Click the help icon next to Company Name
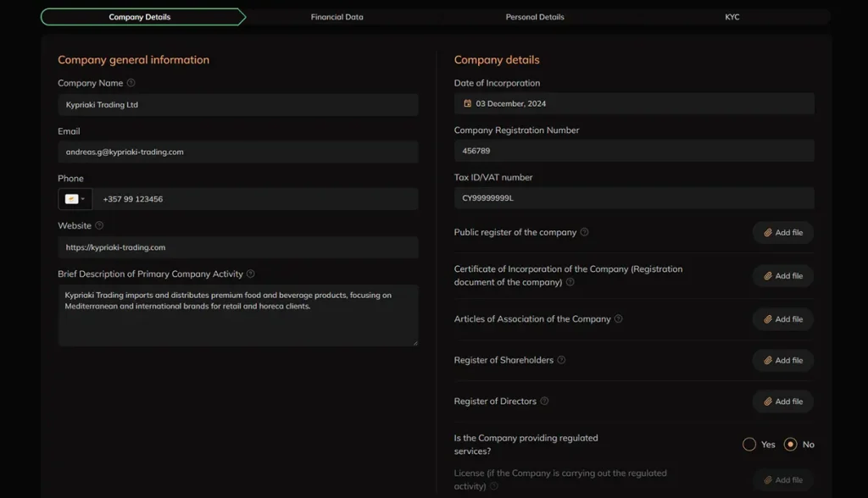Image resolution: width=868 pixels, height=498 pixels. point(131,83)
